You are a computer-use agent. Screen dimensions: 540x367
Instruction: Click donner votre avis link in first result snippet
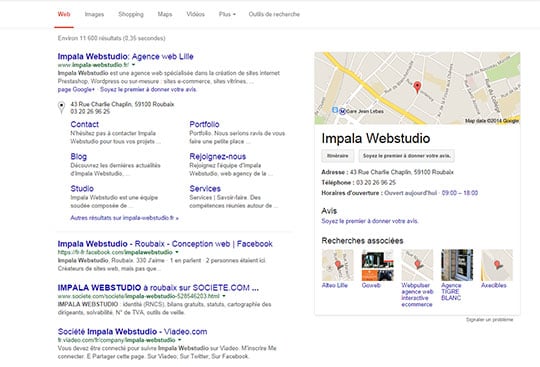[148, 90]
